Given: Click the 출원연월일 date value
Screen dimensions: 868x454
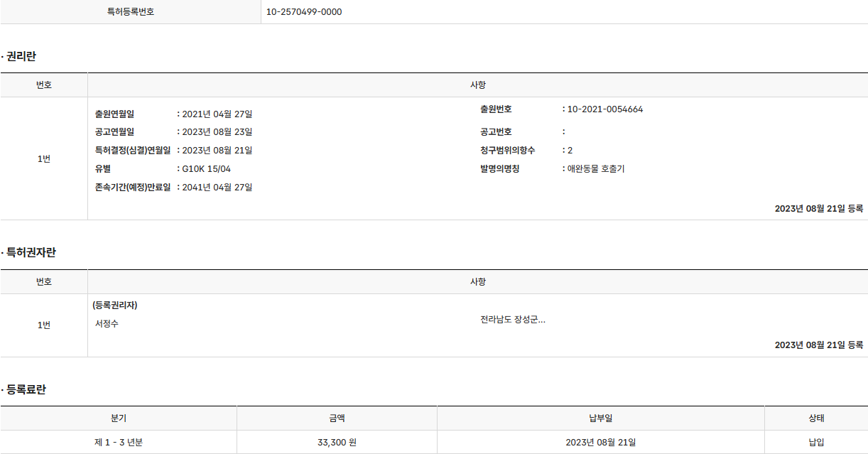Looking at the screenshot, I should click(217, 114).
